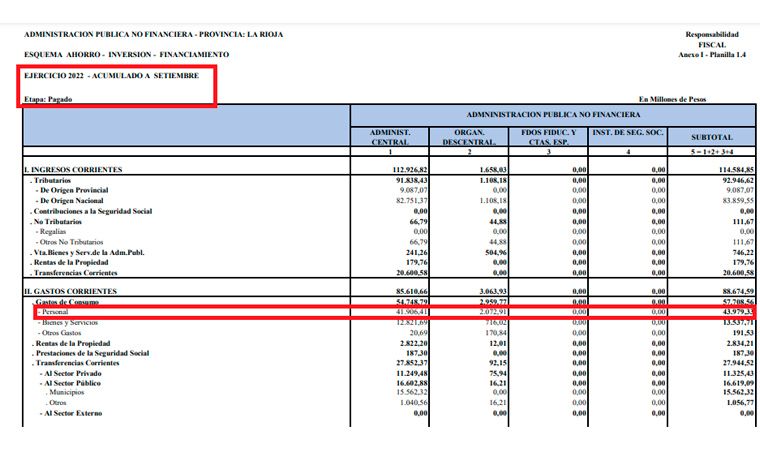760x450 pixels.
Task: Click the 'EJERCICIO 2022 - ACUMULADO A SETIEMBRE' heading
Action: click(x=112, y=76)
